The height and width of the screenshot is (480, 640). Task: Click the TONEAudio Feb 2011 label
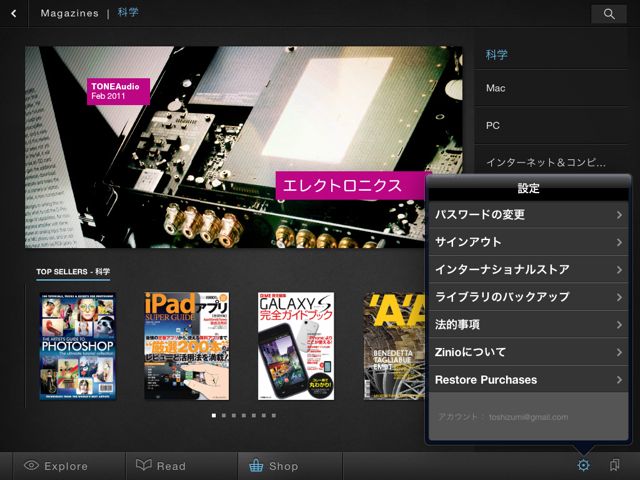[x=118, y=91]
